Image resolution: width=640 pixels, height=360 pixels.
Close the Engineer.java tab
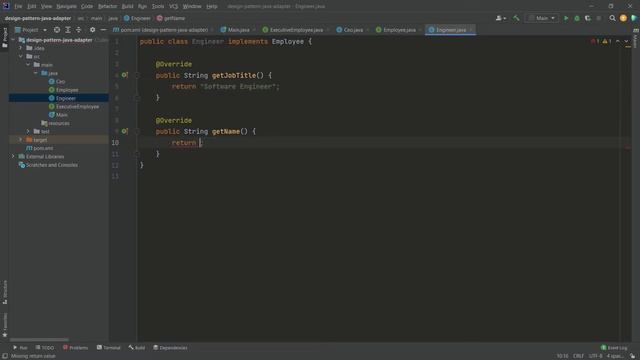471,30
